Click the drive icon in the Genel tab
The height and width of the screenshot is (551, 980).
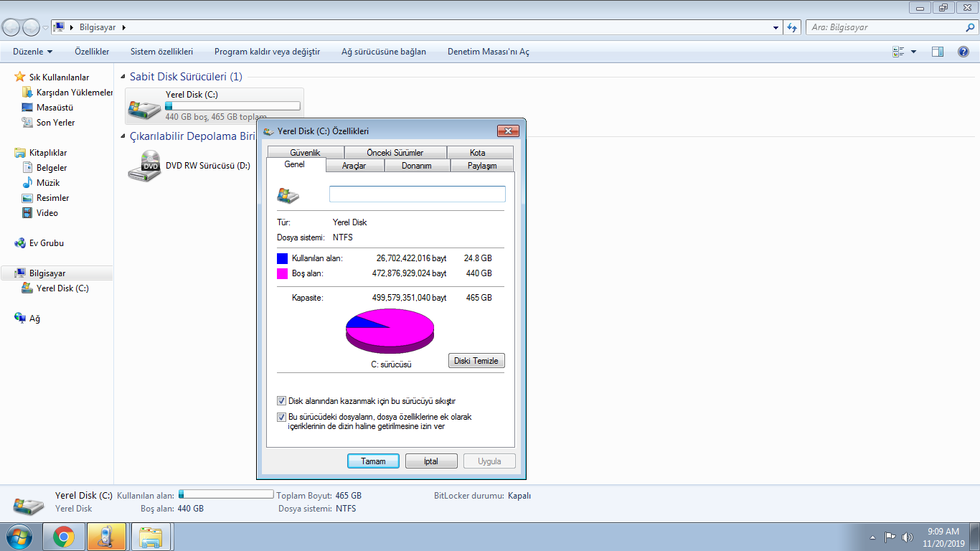pyautogui.click(x=288, y=195)
